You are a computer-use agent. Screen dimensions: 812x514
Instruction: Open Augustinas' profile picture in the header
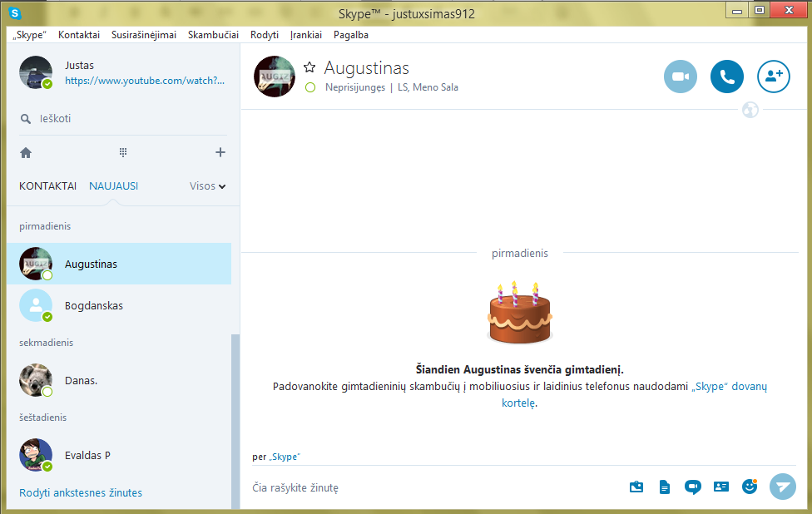pyautogui.click(x=275, y=77)
